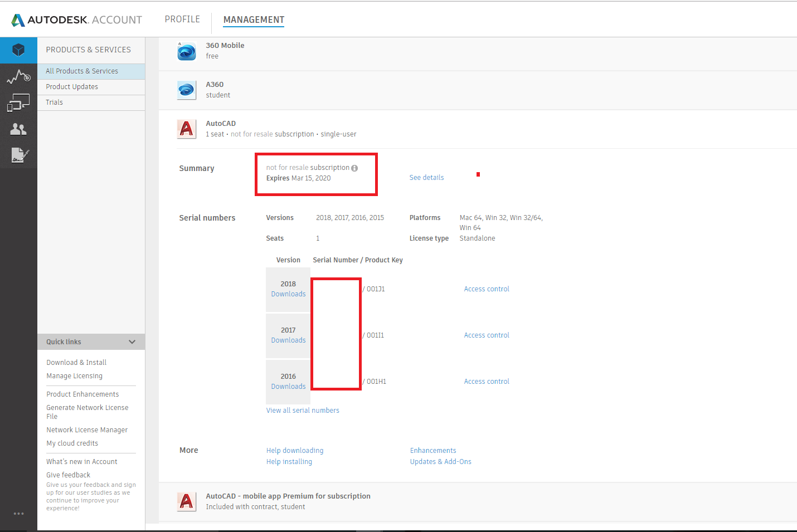Open Access control for 001J1 key
This screenshot has height=532, width=797.
(x=487, y=289)
